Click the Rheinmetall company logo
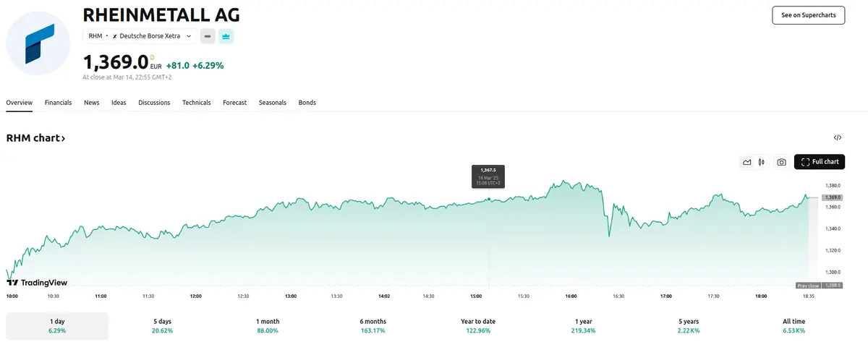The height and width of the screenshot is (342, 868). pyautogui.click(x=38, y=43)
